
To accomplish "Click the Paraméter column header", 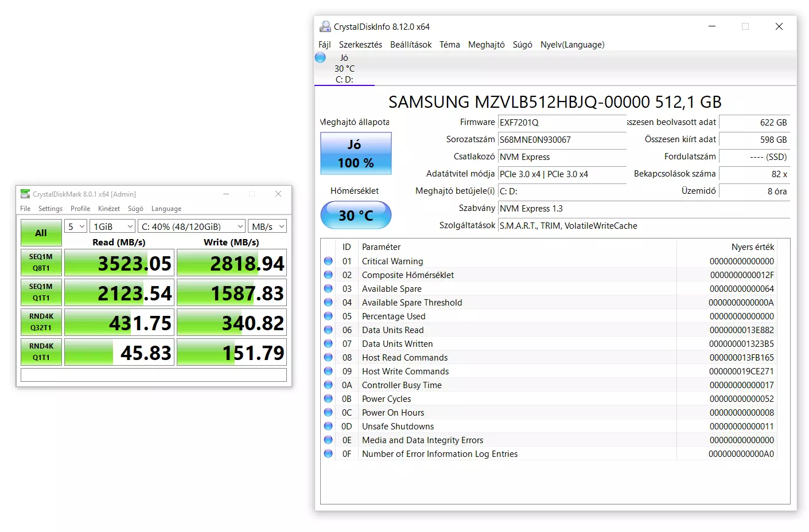I will pos(382,247).
